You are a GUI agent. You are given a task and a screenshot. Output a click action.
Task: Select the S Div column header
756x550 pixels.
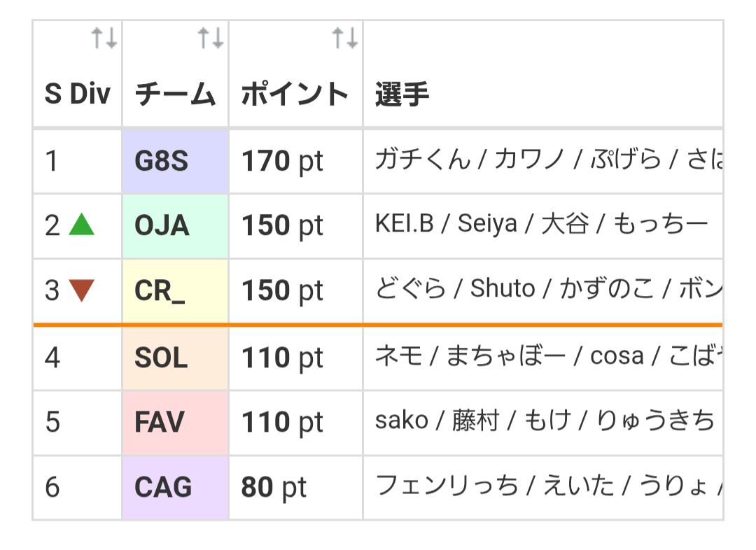tap(77, 94)
